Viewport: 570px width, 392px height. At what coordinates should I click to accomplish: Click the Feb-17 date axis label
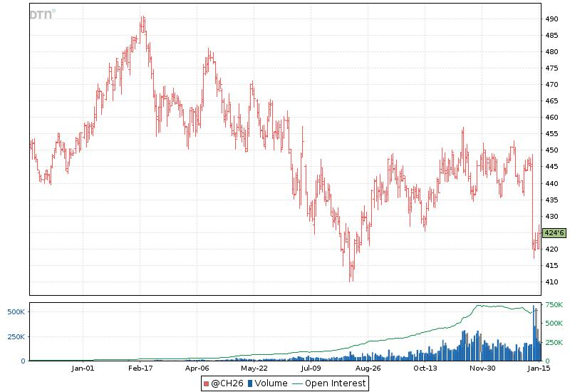(x=140, y=368)
